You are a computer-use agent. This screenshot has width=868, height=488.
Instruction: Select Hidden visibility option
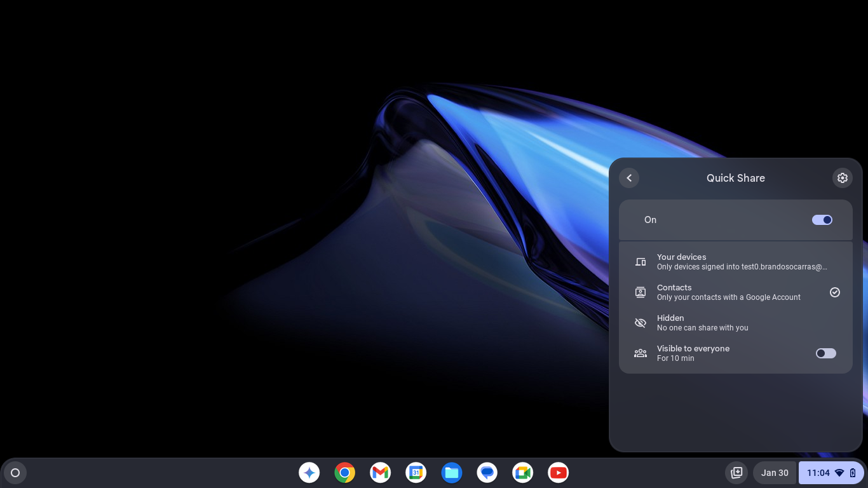[x=736, y=323]
